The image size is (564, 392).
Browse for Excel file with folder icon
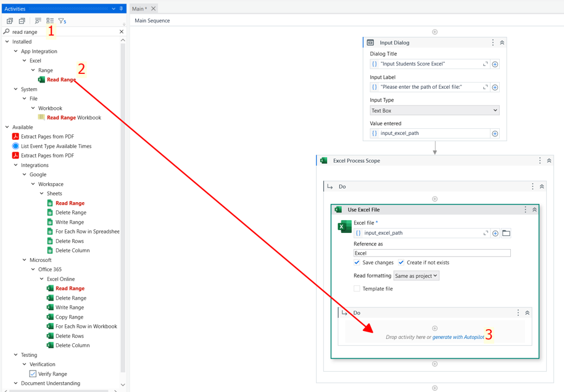[506, 233]
